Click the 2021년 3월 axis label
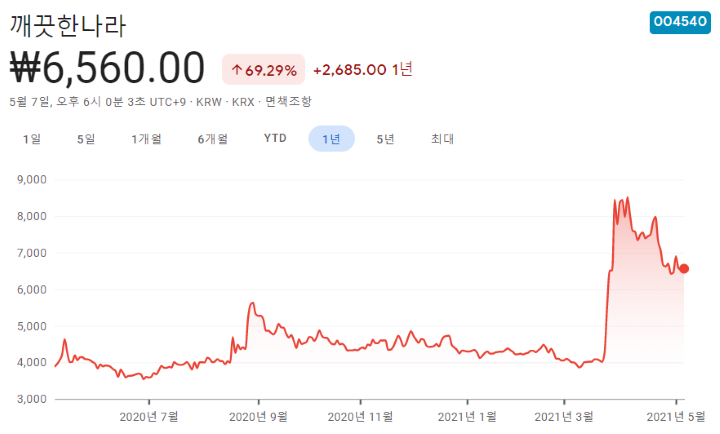The image size is (720, 434). [564, 417]
